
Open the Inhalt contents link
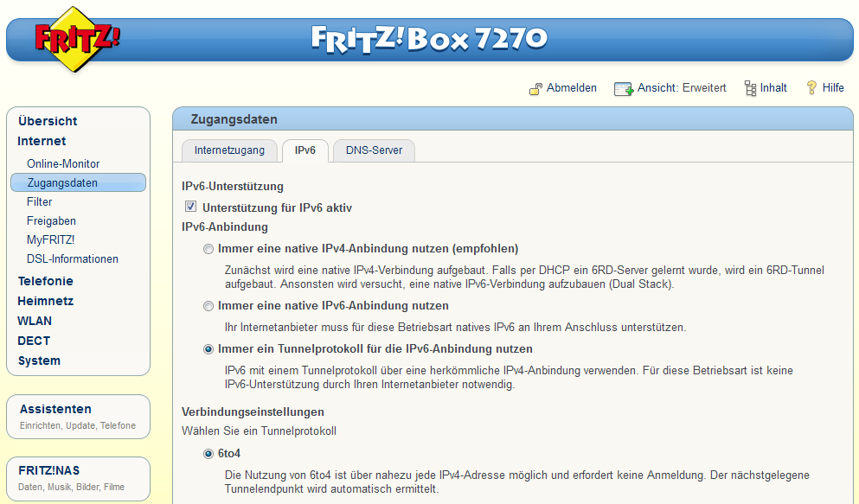773,87
